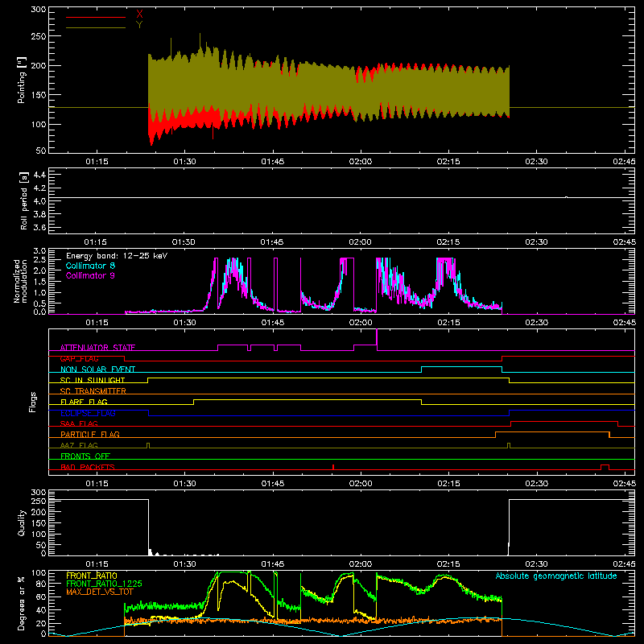Click the 02:00 tick under Quality plot

point(361,564)
